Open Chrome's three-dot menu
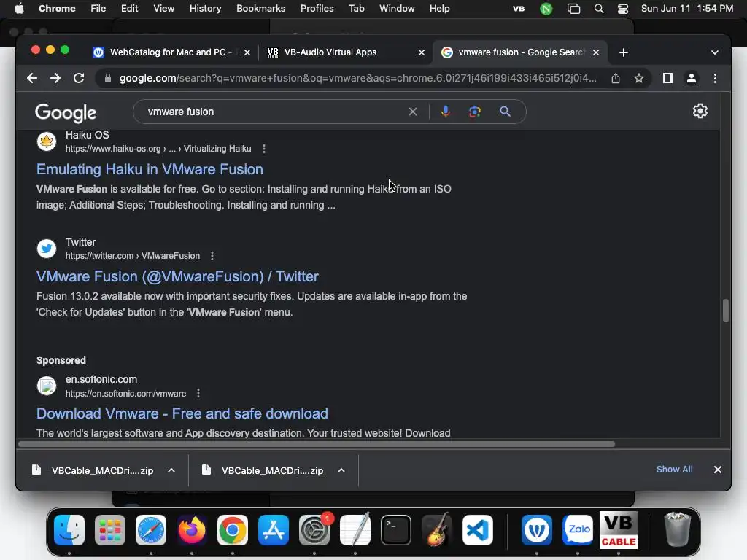Screen dimensions: 747x560 tap(715, 78)
